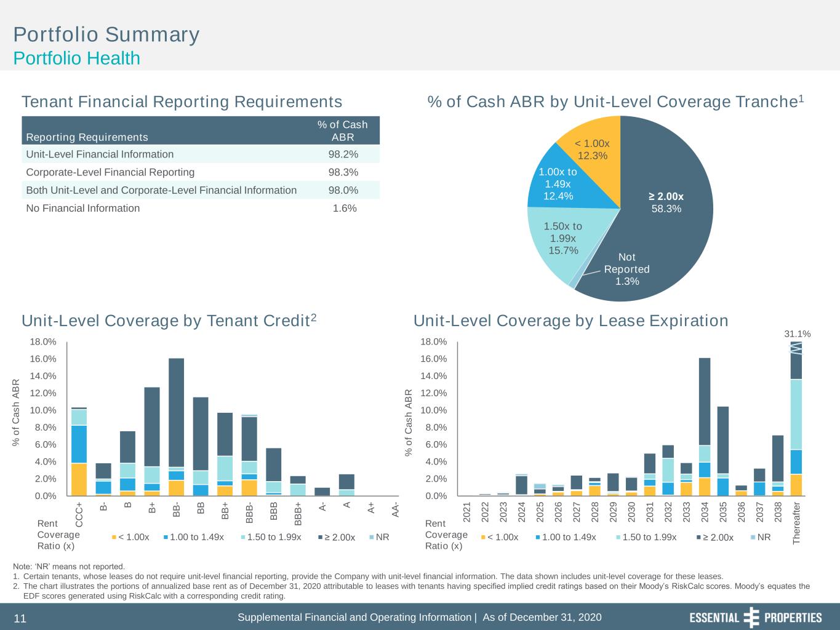This screenshot has height=630, width=840.
Task: Select the No Financial Information row
Action: click(x=201, y=208)
